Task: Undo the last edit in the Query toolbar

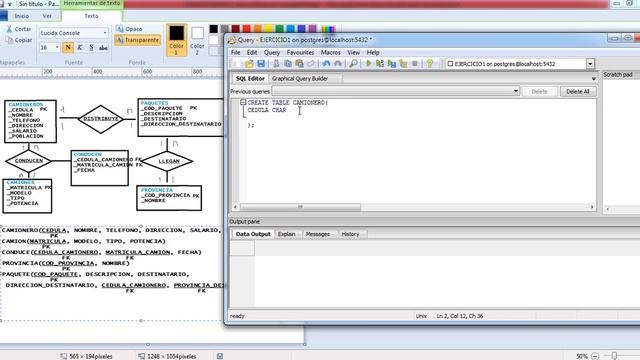Action: pyautogui.click(x=326, y=64)
